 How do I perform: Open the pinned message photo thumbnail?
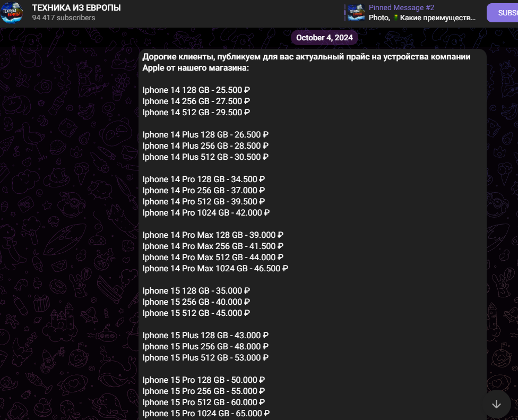pyautogui.click(x=356, y=13)
